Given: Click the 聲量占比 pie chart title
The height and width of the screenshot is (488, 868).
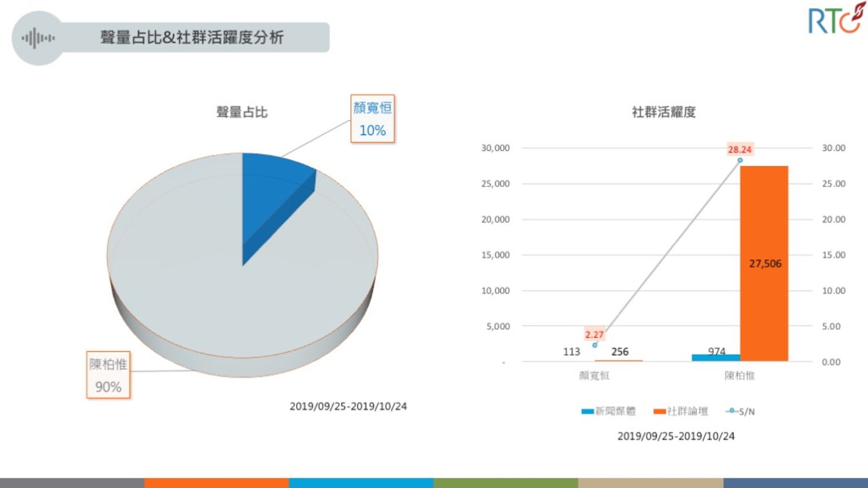Looking at the screenshot, I should (x=242, y=112).
